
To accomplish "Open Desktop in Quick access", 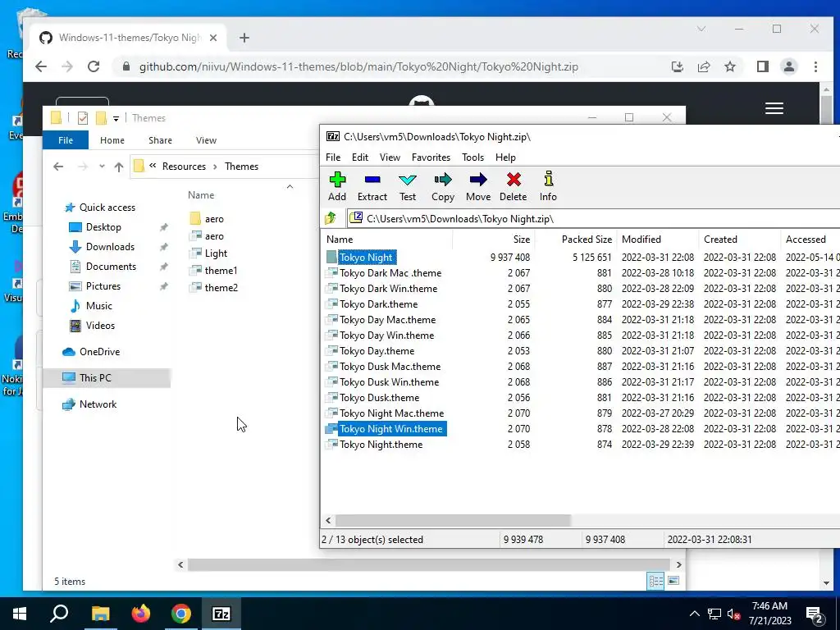I will [103, 227].
